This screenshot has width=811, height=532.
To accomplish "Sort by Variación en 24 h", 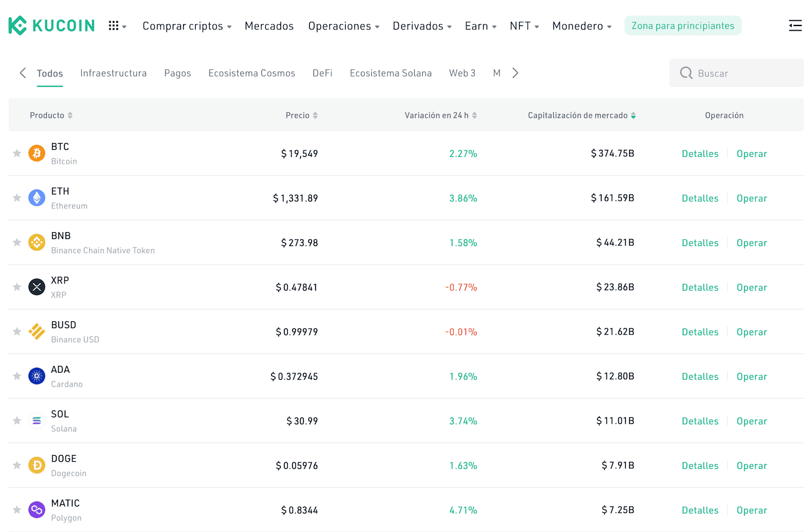I will click(441, 115).
